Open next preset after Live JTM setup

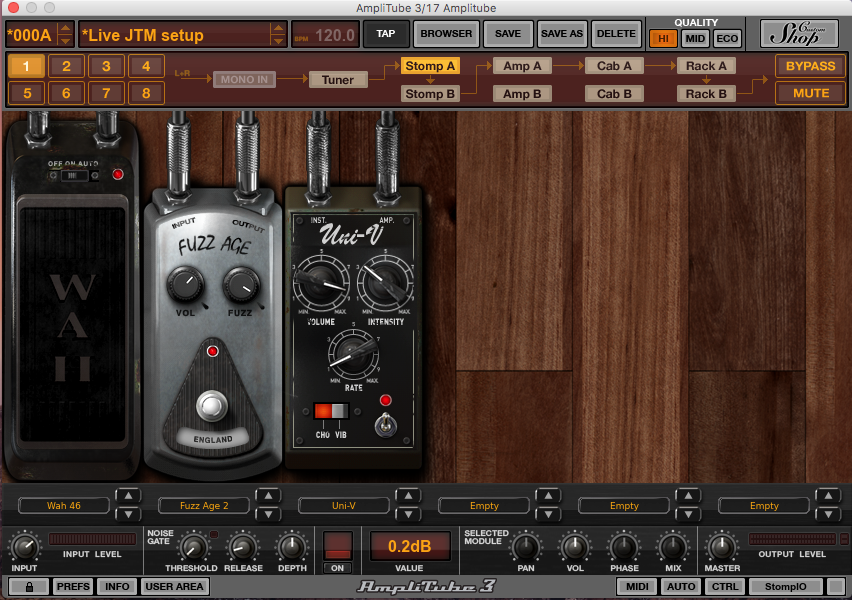coord(278,41)
